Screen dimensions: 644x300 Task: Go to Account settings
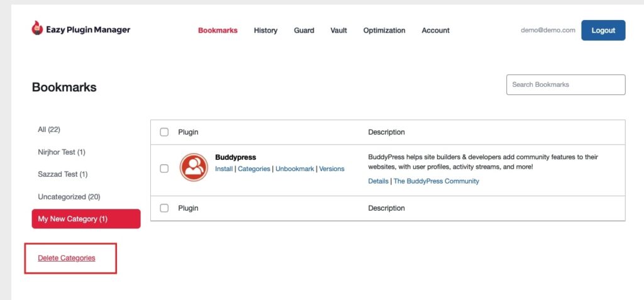[436, 30]
